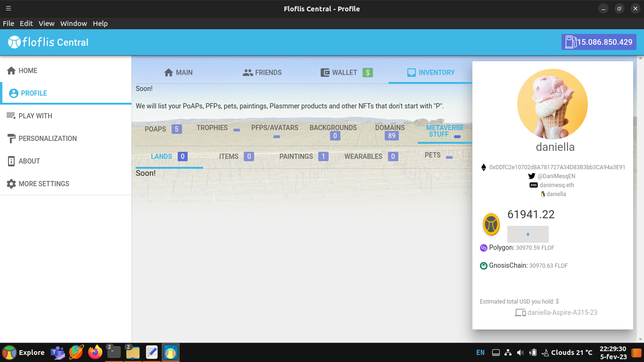Open the Wallet tab
The height and width of the screenshot is (362, 644).
coord(347,73)
